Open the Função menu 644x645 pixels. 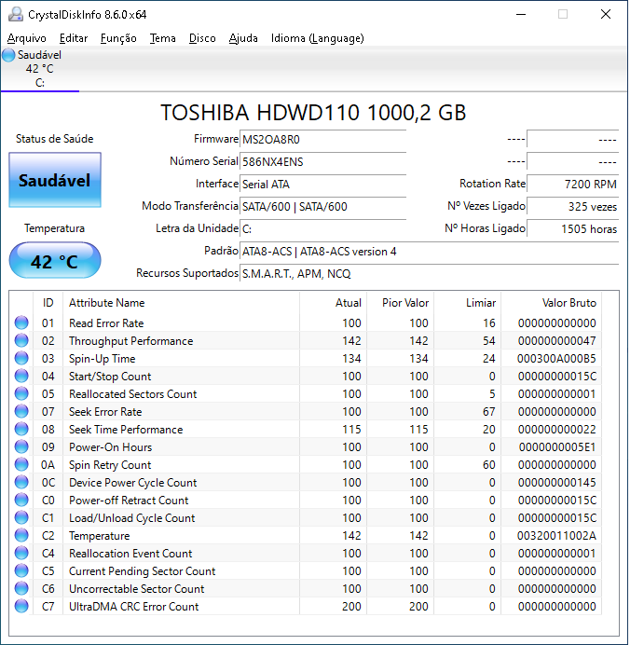pyautogui.click(x=118, y=38)
